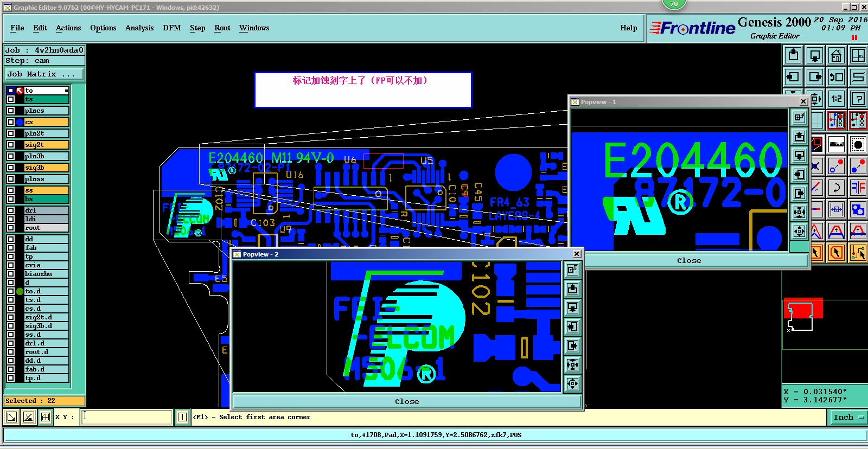
Task: Click the blue circle swatch on layer cs
Action: pos(20,122)
